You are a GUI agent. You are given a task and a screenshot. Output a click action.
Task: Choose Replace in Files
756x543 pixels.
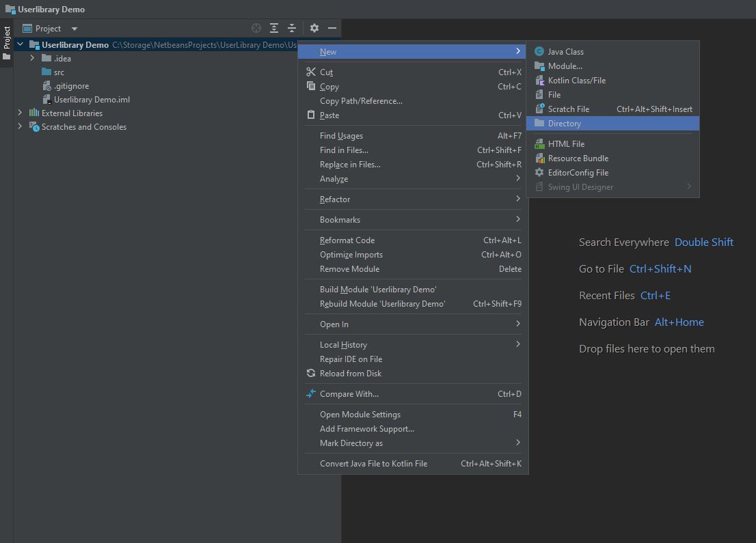tap(413, 165)
